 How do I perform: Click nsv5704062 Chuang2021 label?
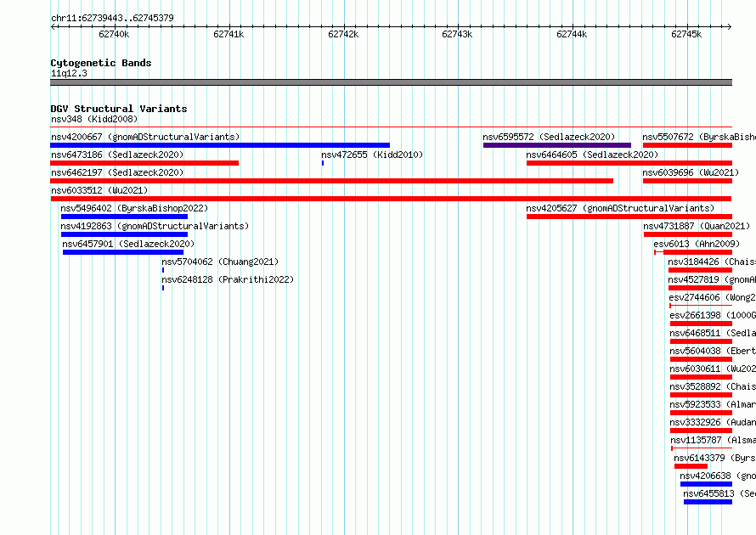coord(220,262)
